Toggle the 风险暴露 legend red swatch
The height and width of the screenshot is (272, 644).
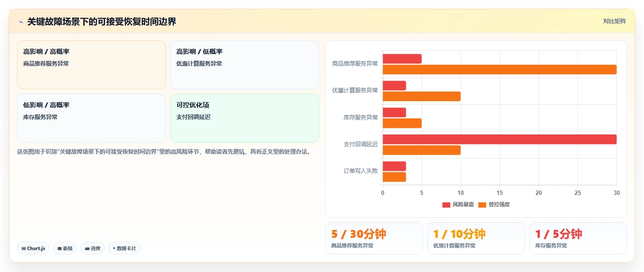(x=446, y=205)
